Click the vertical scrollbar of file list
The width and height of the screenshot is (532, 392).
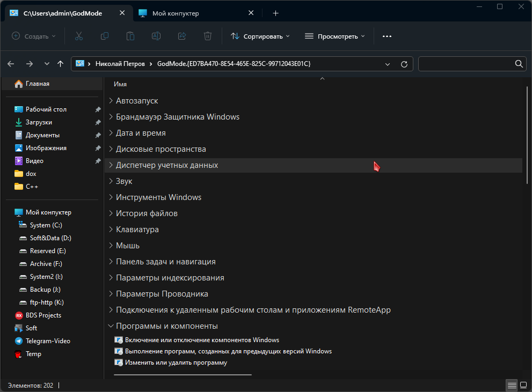pos(527,136)
